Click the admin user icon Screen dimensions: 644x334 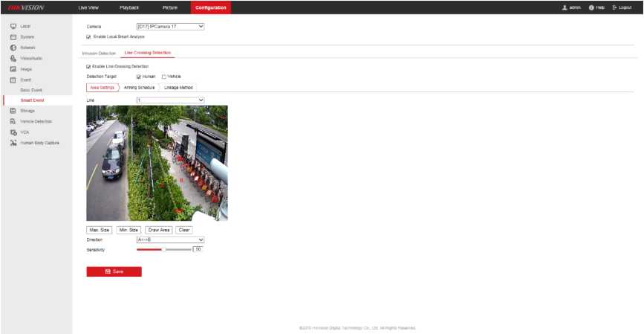[565, 7]
